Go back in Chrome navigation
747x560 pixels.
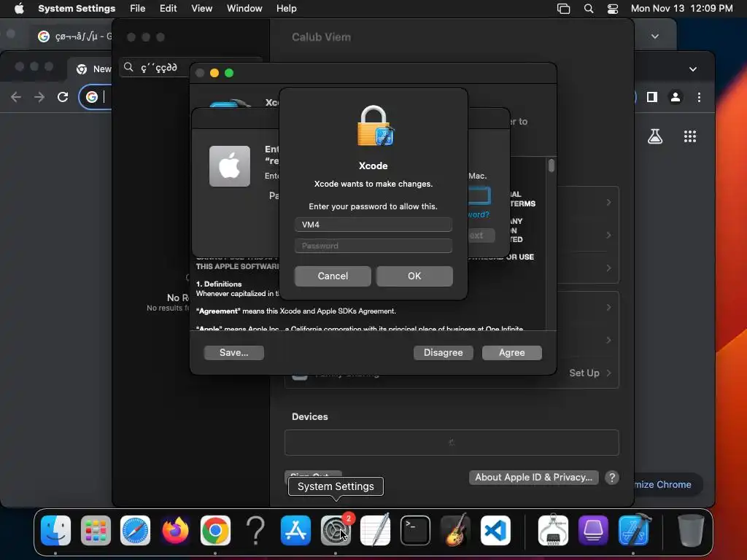click(16, 97)
